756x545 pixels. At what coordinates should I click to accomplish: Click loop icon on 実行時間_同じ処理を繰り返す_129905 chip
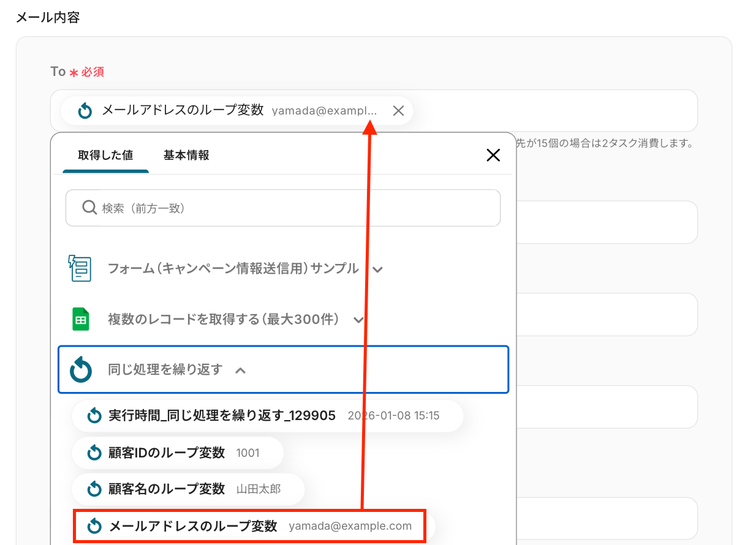(94, 416)
